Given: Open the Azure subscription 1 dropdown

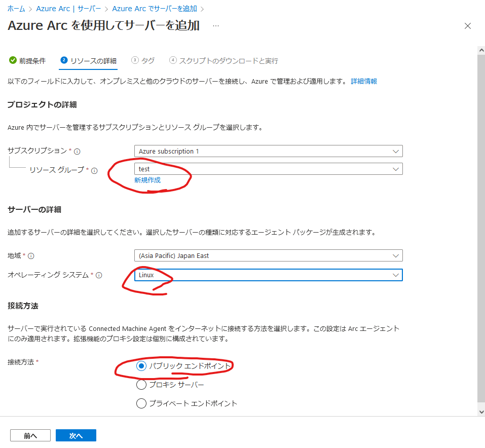Looking at the screenshot, I should click(269, 152).
